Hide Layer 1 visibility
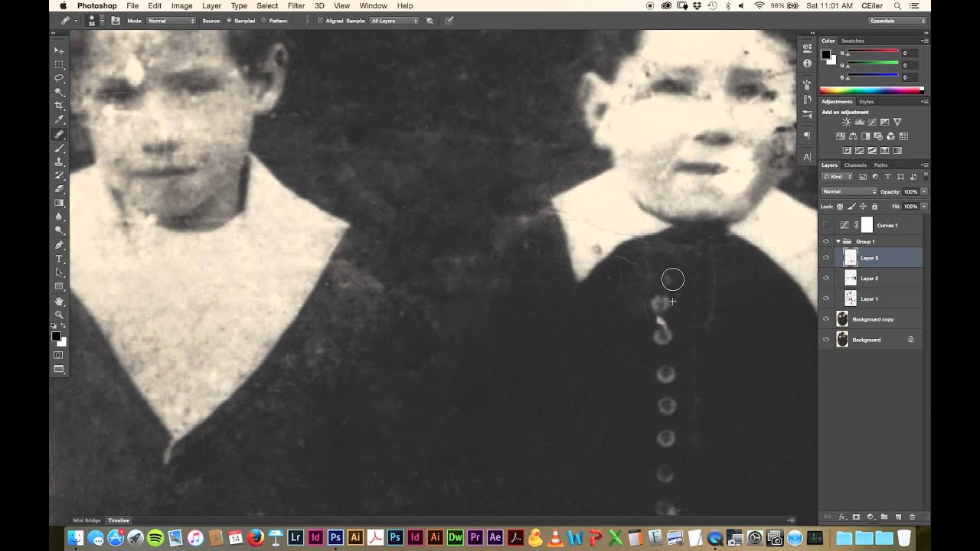Image resolution: width=980 pixels, height=551 pixels. click(x=825, y=298)
